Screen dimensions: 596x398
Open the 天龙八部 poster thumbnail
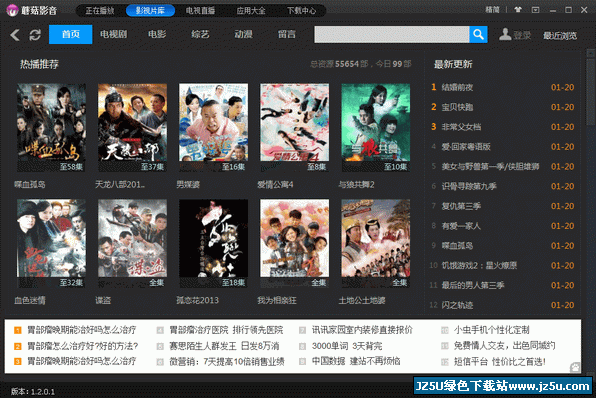click(x=132, y=127)
